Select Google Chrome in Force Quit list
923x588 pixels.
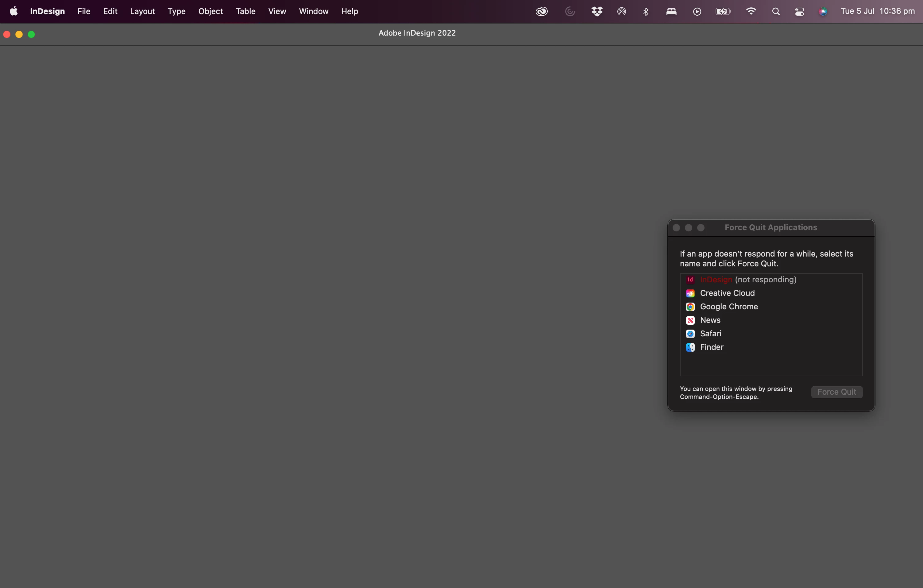point(729,306)
